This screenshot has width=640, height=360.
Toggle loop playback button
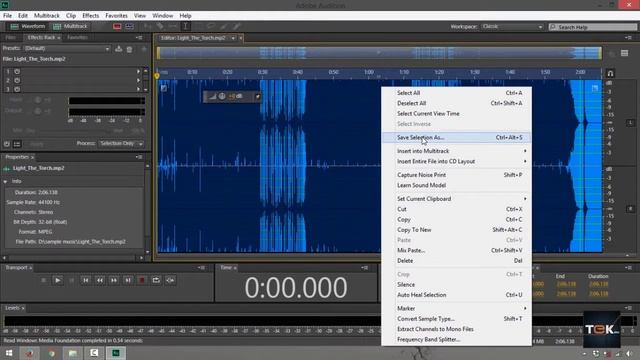(156, 280)
